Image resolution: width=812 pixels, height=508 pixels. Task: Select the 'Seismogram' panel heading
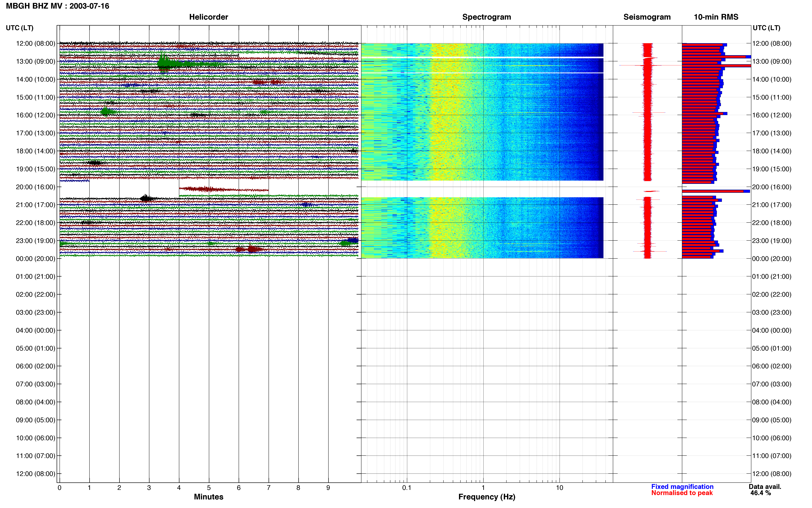(x=647, y=17)
